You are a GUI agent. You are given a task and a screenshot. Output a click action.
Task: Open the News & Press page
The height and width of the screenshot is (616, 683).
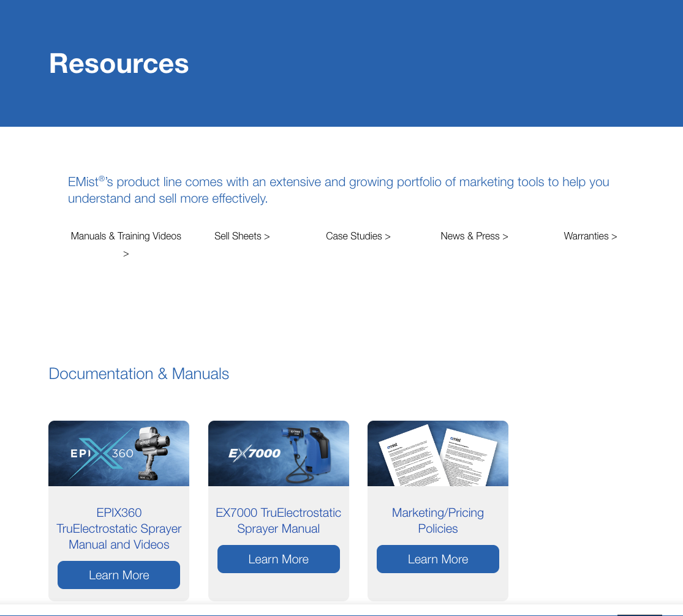coord(470,236)
